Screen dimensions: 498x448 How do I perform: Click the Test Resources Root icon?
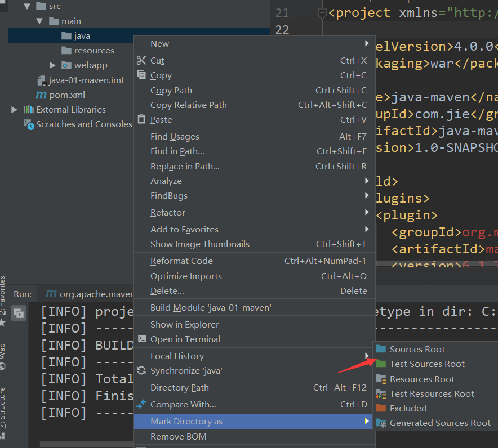point(381,394)
